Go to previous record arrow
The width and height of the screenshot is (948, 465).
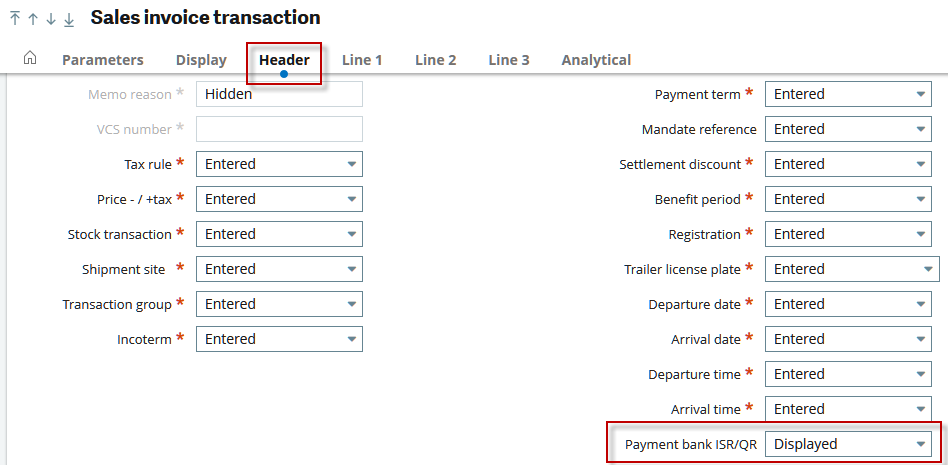(x=33, y=19)
